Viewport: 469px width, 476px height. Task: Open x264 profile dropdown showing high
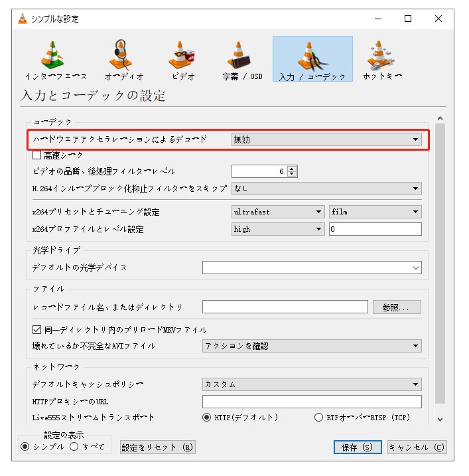click(x=278, y=229)
